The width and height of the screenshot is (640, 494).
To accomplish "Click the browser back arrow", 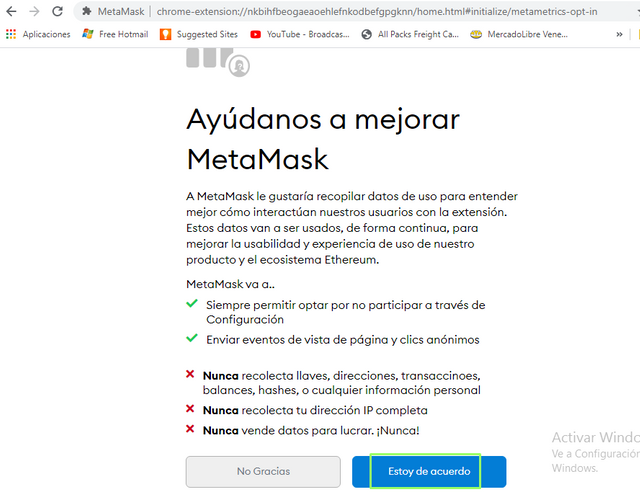I will (11, 11).
